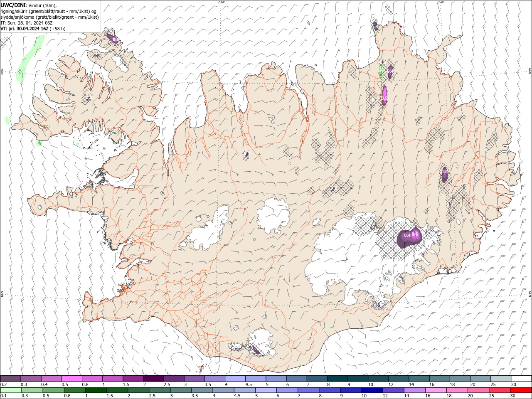This screenshot has width=532, height=399.
Task: Select the dark teal 8 mm snow swatch
Action: pyautogui.click(x=338, y=378)
